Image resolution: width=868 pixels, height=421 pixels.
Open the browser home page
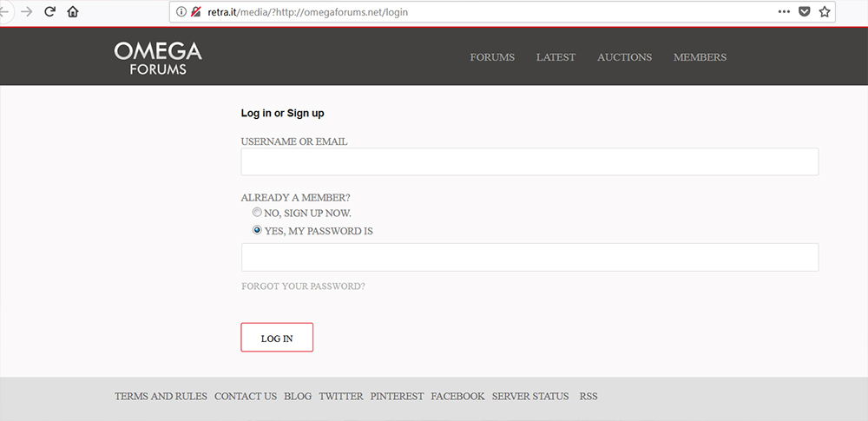coord(73,12)
